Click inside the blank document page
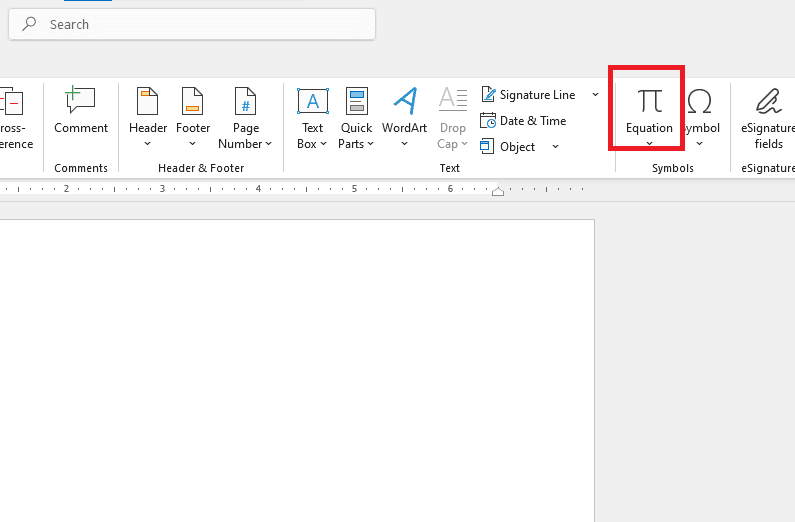The width and height of the screenshot is (795, 522). click(x=297, y=370)
